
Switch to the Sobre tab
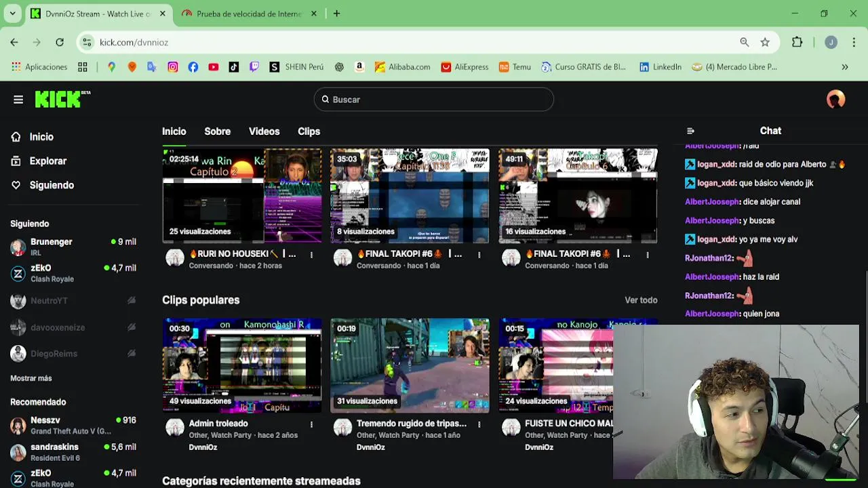pos(218,131)
